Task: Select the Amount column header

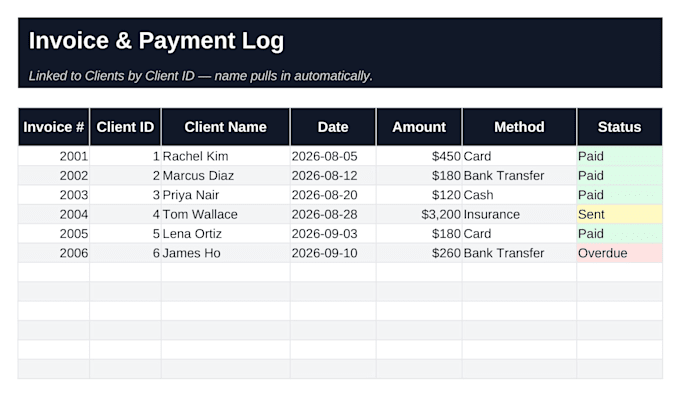Action: [419, 127]
